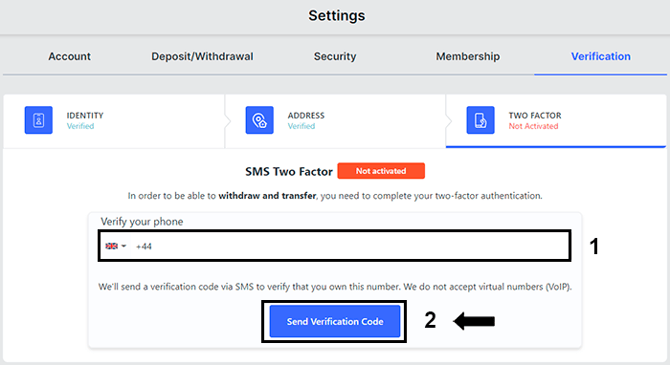
Task: Switch to Deposit/Withdrawal tab
Action: pos(202,56)
